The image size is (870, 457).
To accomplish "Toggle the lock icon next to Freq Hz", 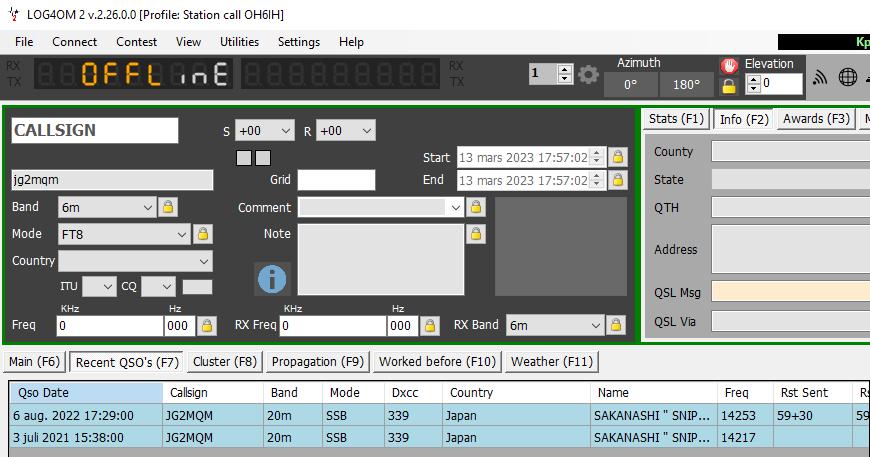I will (206, 326).
